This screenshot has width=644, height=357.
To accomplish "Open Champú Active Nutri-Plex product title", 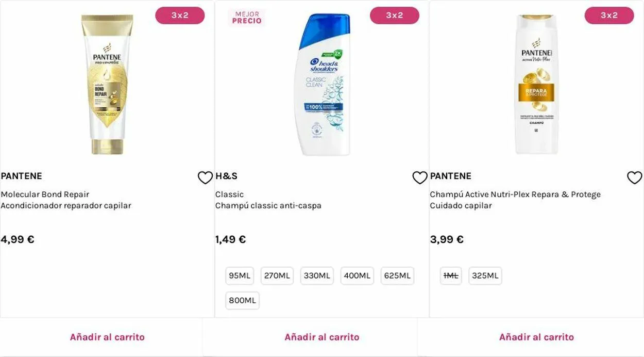I will coord(515,194).
